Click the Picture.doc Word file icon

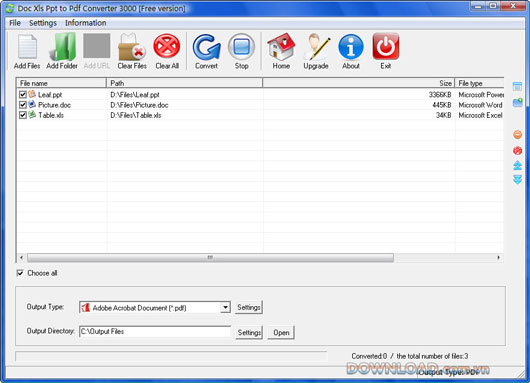click(x=32, y=104)
